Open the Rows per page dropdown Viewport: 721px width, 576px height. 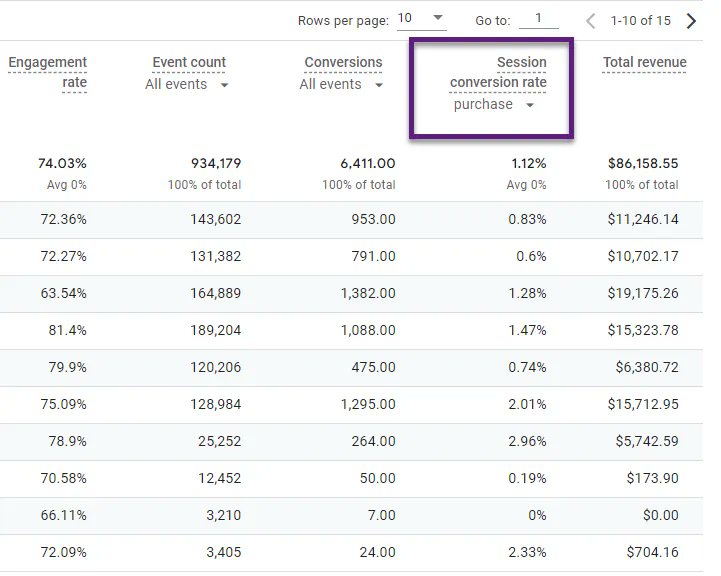click(421, 19)
